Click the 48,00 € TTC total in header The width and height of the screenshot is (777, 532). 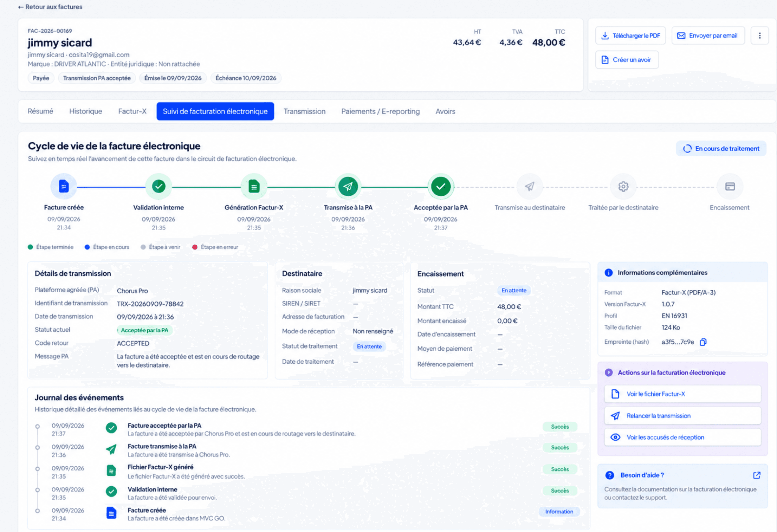pyautogui.click(x=549, y=43)
